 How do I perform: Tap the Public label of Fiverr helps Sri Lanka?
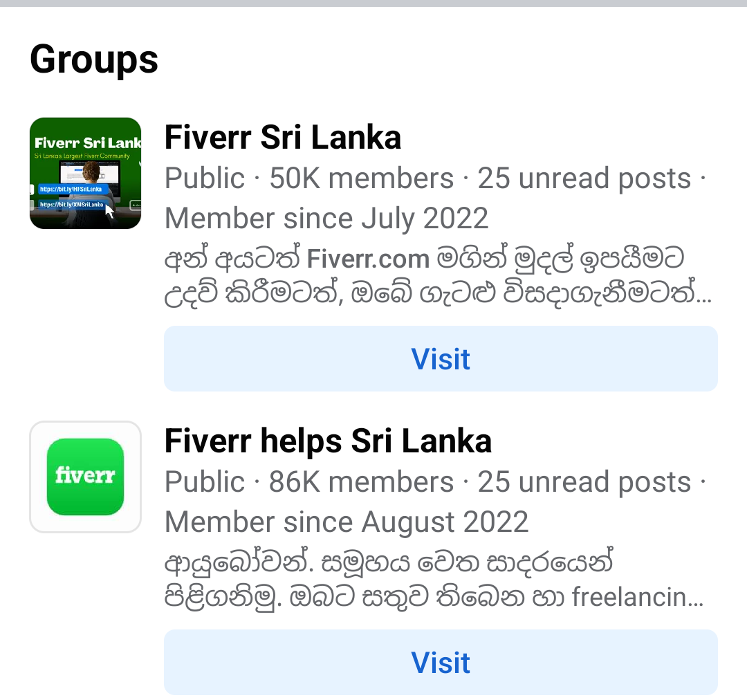(x=204, y=481)
